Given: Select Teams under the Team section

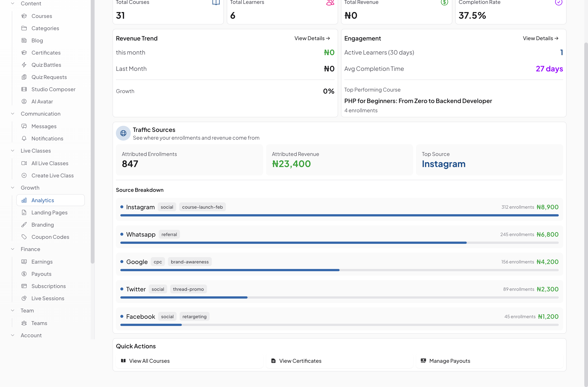Looking at the screenshot, I should tap(39, 323).
